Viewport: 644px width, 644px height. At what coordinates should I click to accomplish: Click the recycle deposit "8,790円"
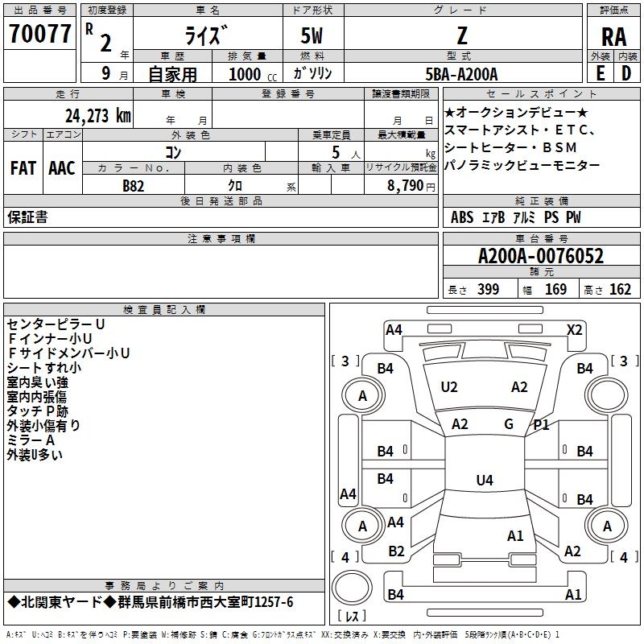(411, 186)
